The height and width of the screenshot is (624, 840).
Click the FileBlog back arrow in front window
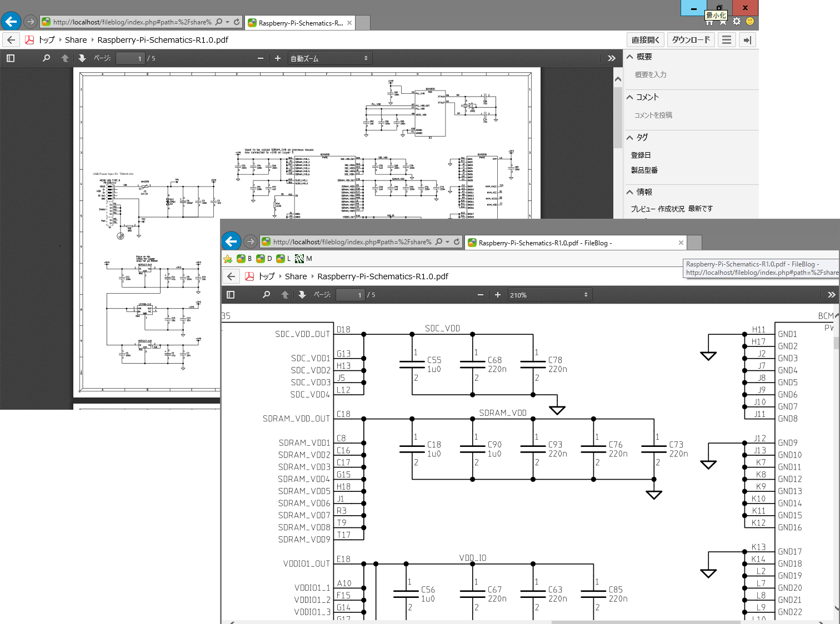[231, 276]
